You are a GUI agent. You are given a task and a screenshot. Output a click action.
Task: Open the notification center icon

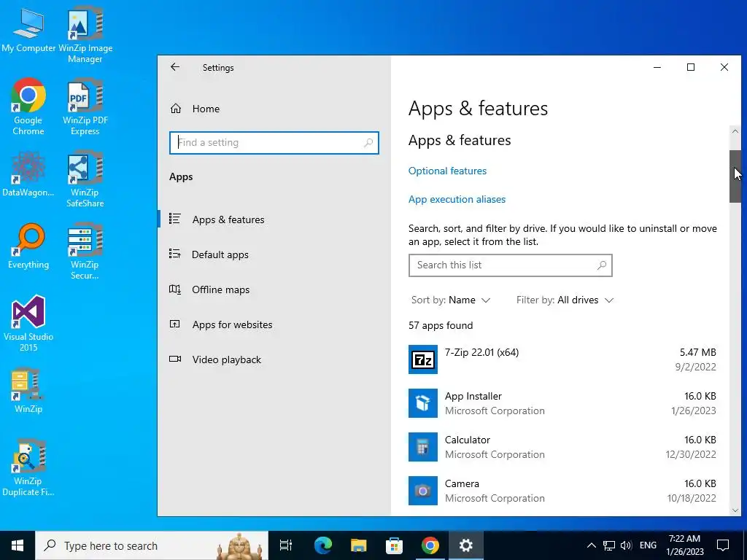point(723,545)
